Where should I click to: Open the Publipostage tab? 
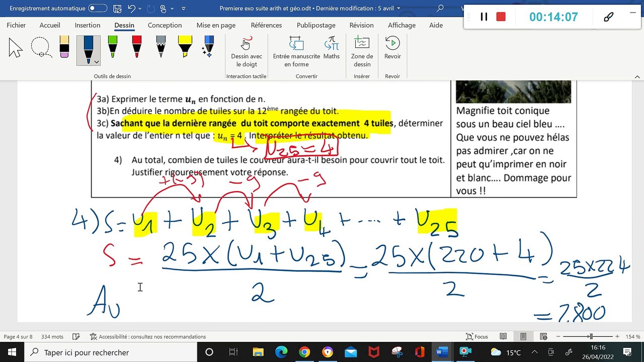pyautogui.click(x=316, y=25)
